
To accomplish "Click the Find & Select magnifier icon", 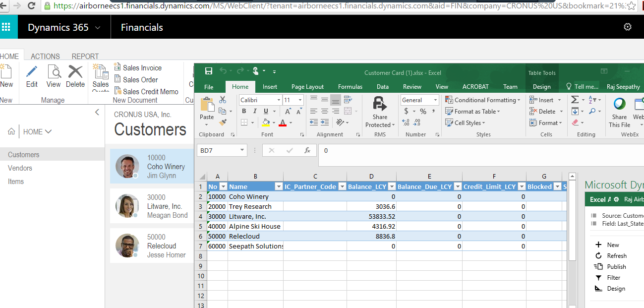I will (x=593, y=111).
